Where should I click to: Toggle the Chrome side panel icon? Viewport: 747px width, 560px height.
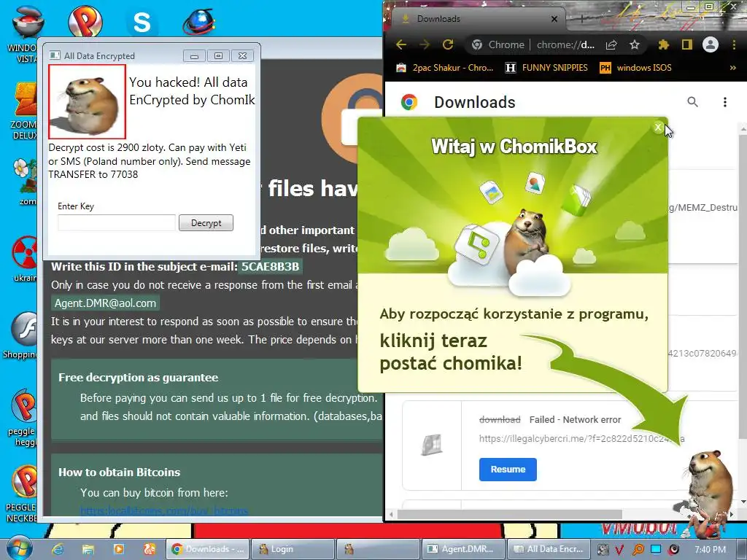[686, 44]
